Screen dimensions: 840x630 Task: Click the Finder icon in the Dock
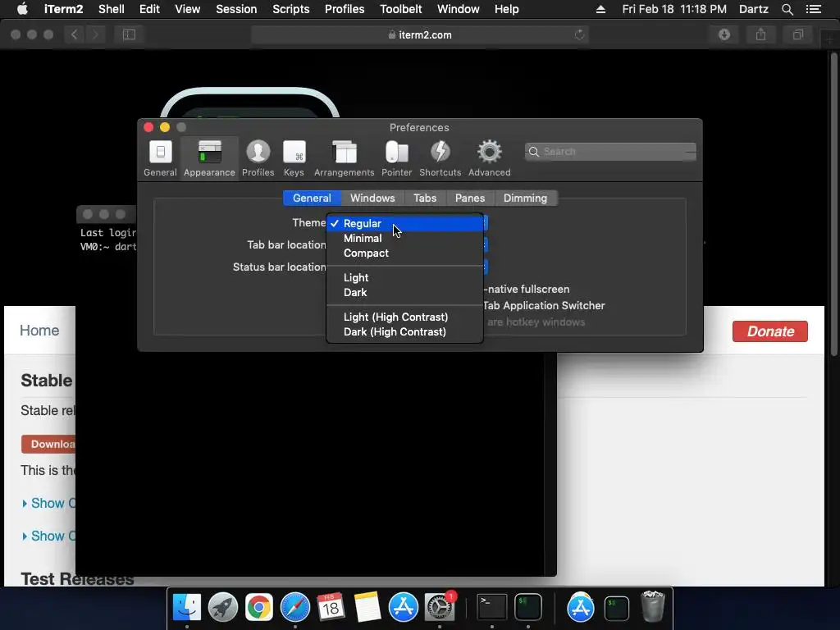point(186,608)
